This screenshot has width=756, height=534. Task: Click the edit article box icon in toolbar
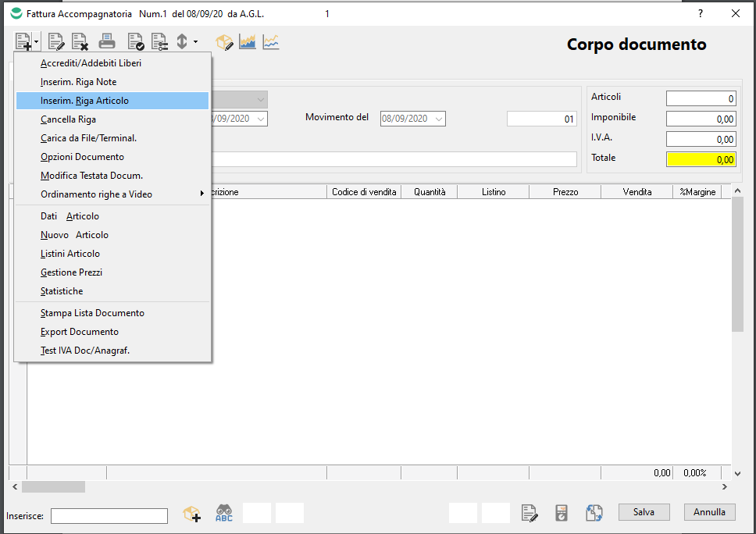pos(224,42)
